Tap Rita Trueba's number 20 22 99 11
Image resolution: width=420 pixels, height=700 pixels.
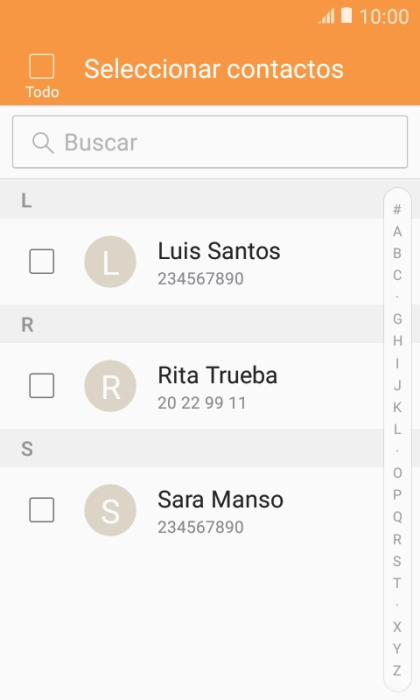click(201, 403)
